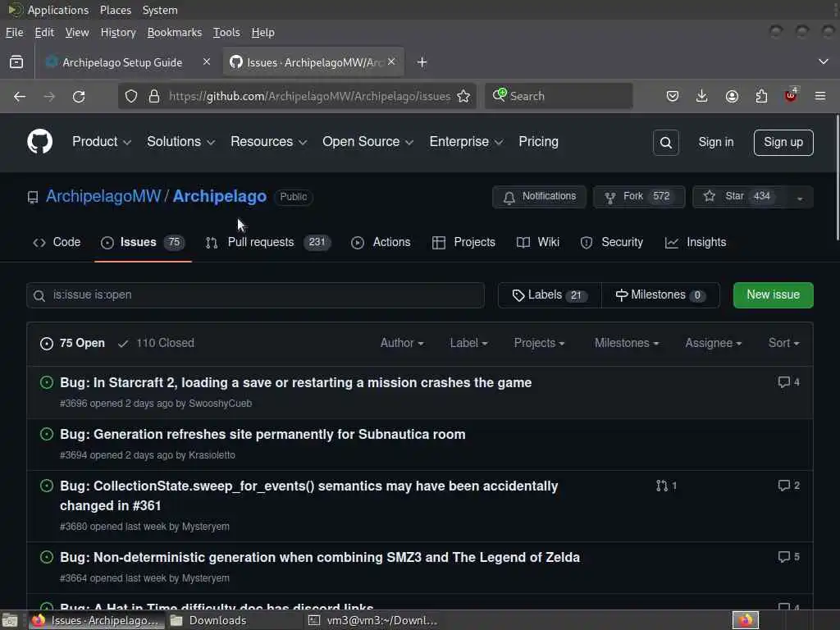The image size is (840, 630).
Task: Open the Firefox Tools menu
Action: (x=226, y=33)
